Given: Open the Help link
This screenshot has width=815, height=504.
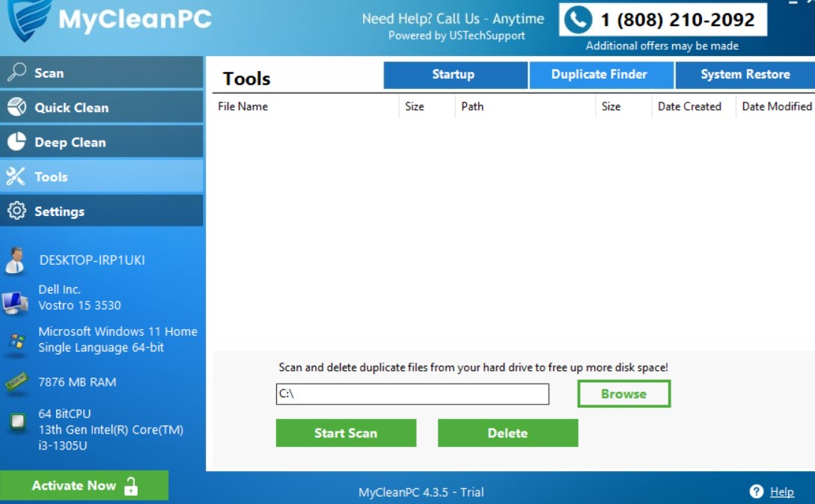Looking at the screenshot, I should (782, 491).
